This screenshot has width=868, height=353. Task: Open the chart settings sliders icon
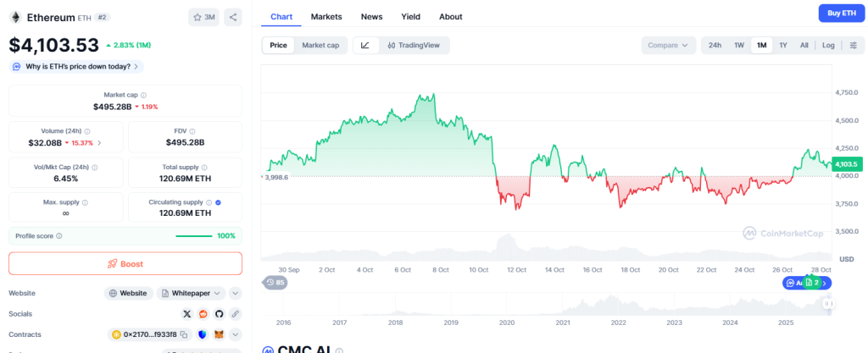coord(853,45)
